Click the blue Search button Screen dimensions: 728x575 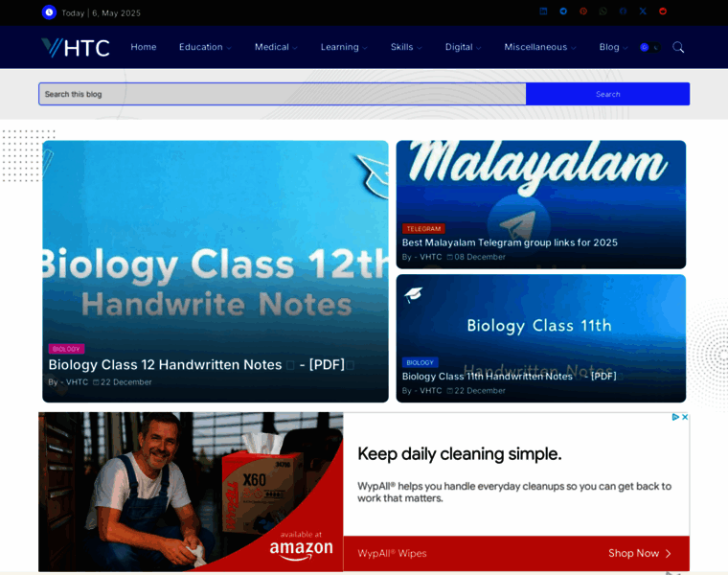click(607, 94)
